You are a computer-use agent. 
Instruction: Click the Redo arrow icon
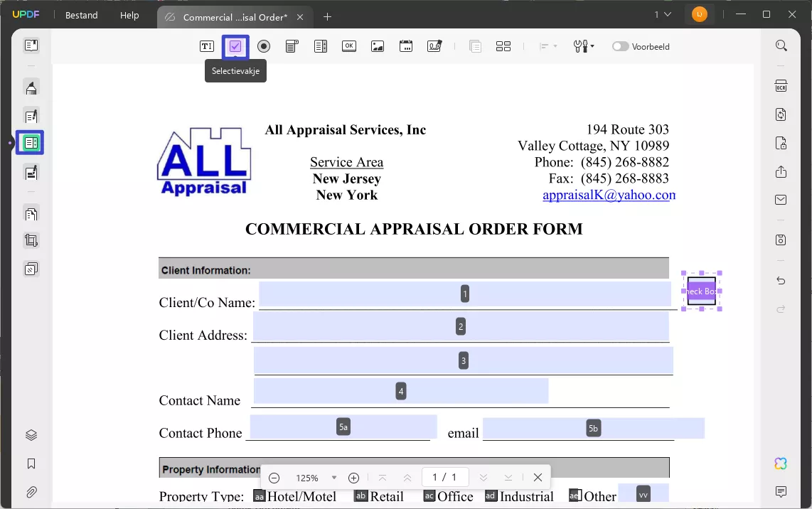click(x=781, y=309)
